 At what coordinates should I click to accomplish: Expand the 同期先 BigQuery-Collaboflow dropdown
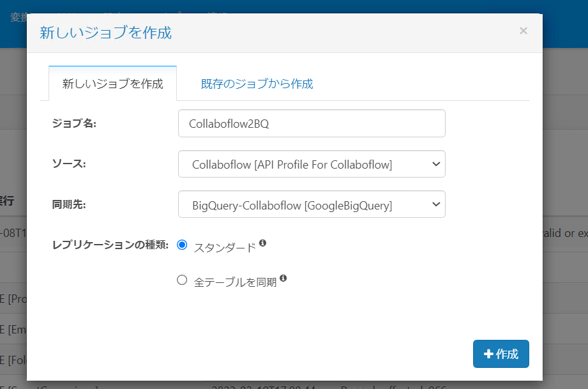(x=312, y=204)
